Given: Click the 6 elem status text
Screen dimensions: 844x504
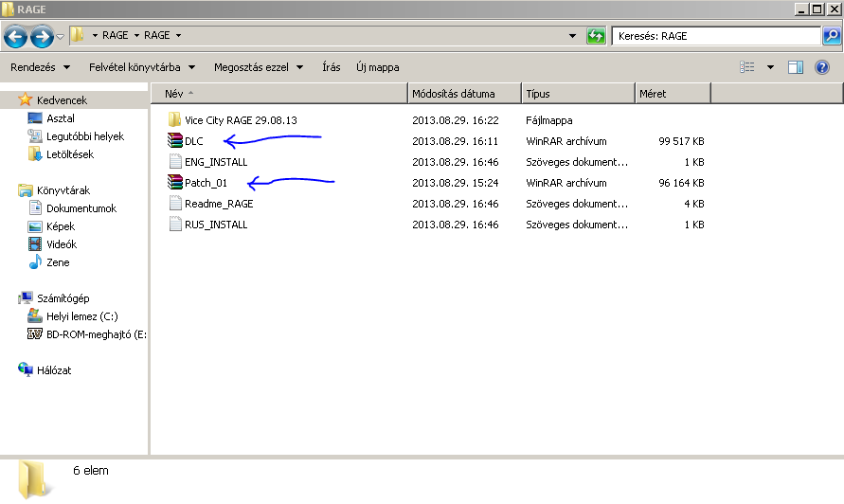Looking at the screenshot, I should (90, 471).
